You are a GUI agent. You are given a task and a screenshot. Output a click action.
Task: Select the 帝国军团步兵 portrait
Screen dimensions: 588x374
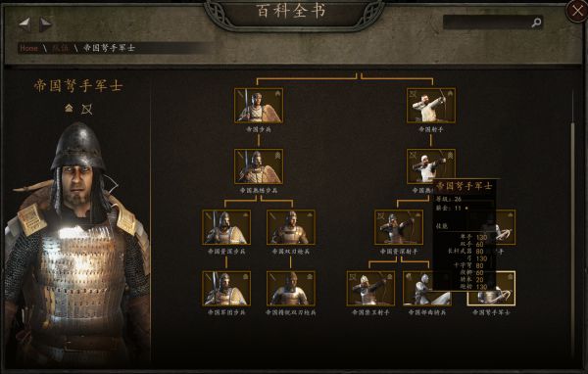(226, 288)
